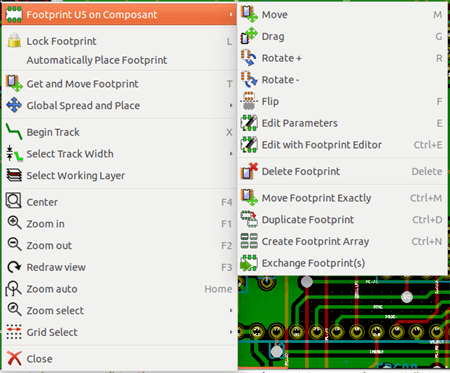Click the Duplicate Footprint icon
The height and width of the screenshot is (373, 450).
pos(249,219)
